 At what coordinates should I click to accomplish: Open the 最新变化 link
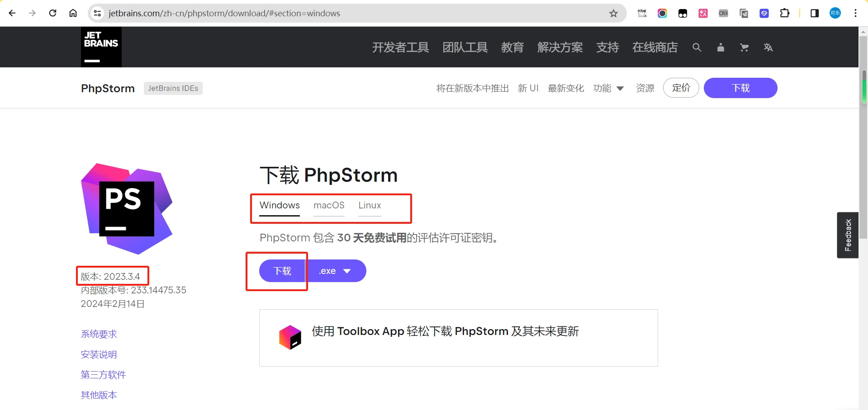pyautogui.click(x=566, y=88)
